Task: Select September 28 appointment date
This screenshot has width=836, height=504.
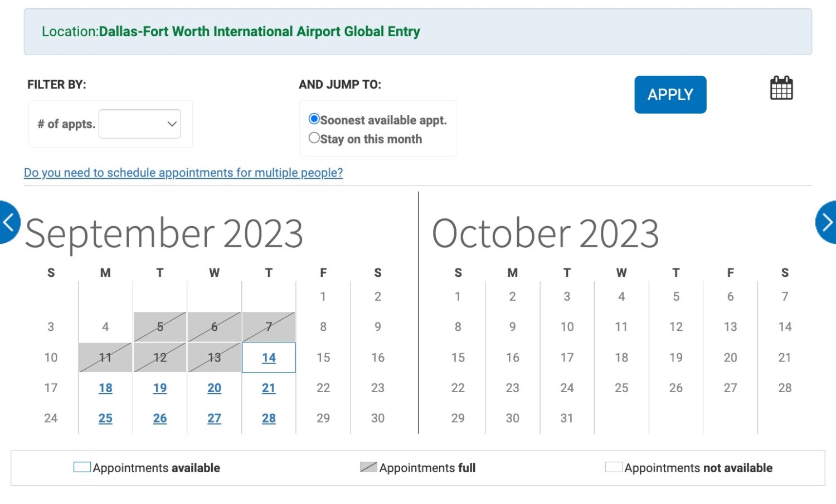Action: coord(269,418)
